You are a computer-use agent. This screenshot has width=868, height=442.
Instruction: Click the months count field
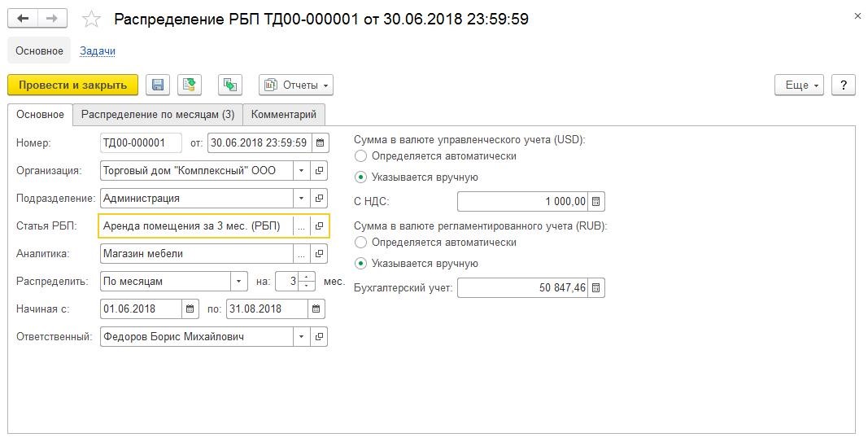click(x=287, y=282)
